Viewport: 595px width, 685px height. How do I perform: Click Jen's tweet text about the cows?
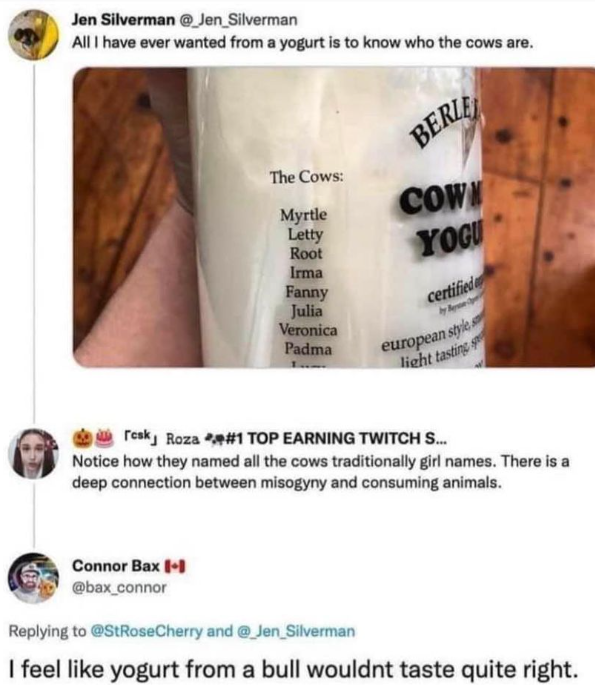302,43
